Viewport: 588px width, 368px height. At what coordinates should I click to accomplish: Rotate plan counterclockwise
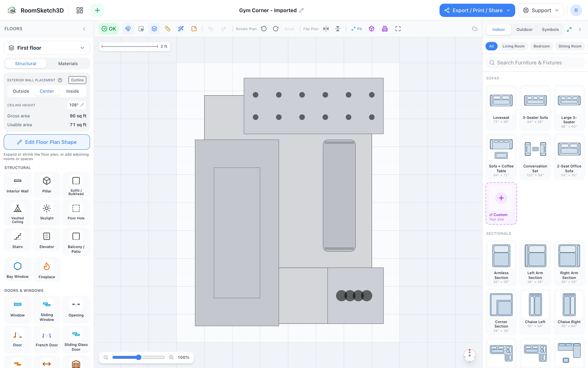(x=264, y=29)
